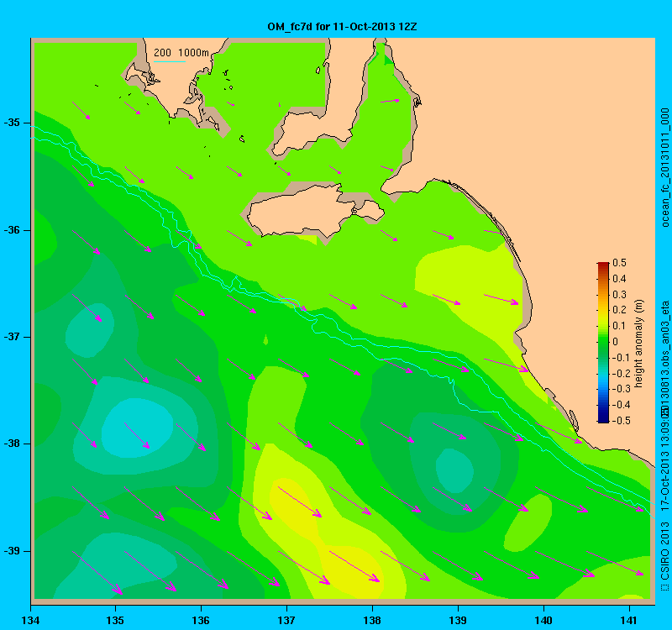
Task: Click the height anomaly color bar
Action: [602, 342]
